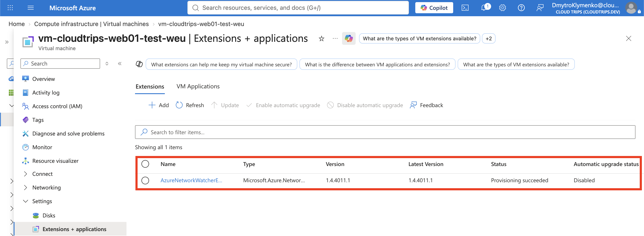Viewport: 644px width, 236px height.
Task: Click title-bar prompt about VM extension types
Action: [x=420, y=39]
